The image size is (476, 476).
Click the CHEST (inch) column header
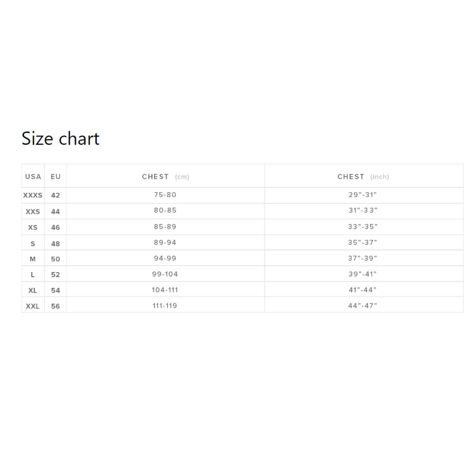(x=363, y=177)
